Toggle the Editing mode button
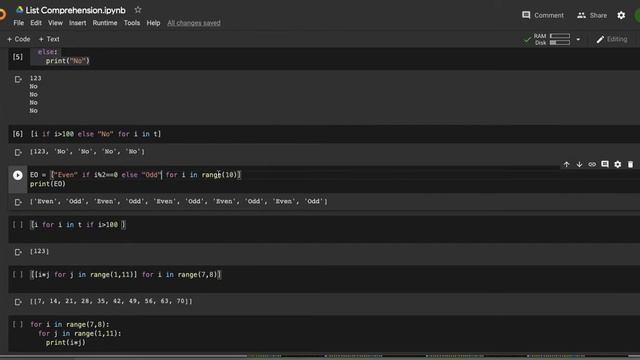The height and width of the screenshot is (360, 640). [611, 39]
